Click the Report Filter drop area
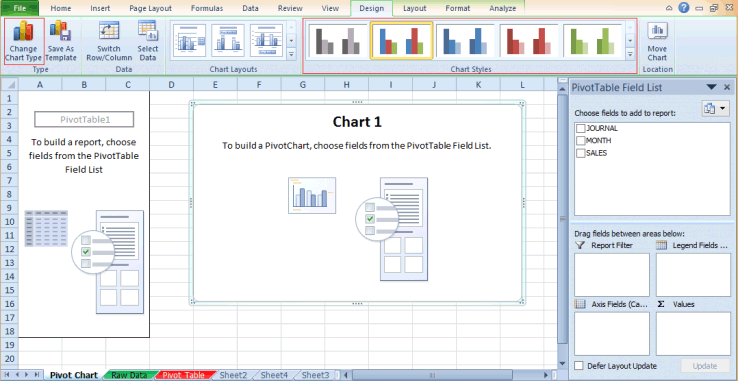 612,275
